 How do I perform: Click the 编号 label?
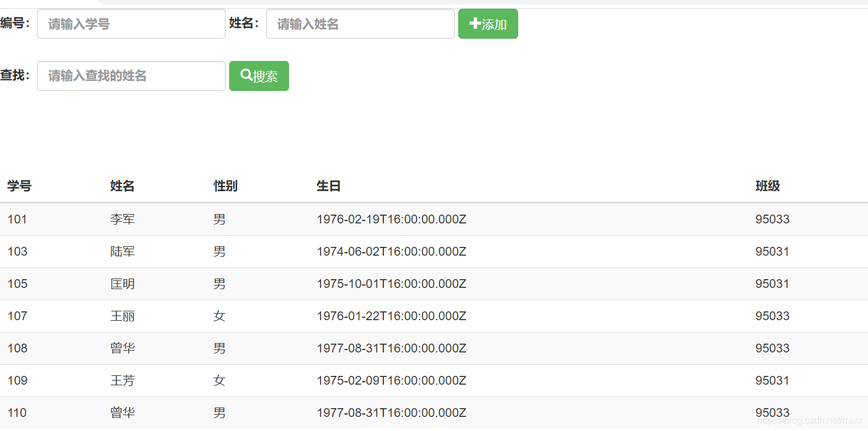[15, 23]
